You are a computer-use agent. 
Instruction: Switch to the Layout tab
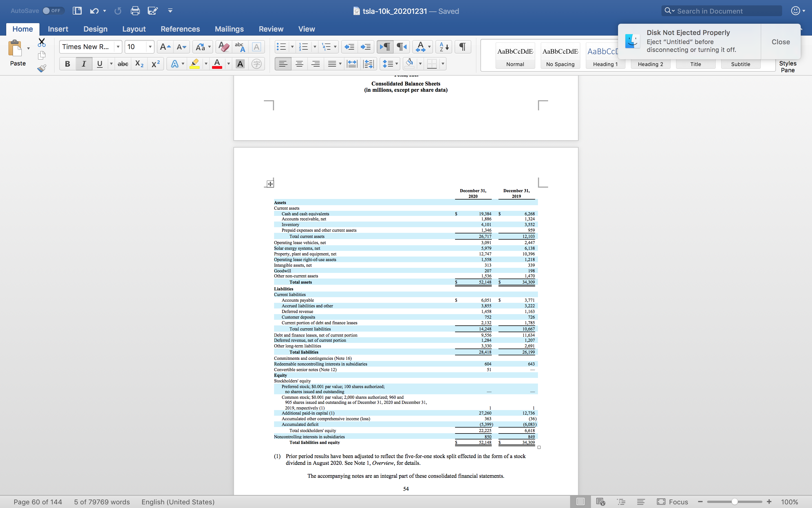[134, 29]
